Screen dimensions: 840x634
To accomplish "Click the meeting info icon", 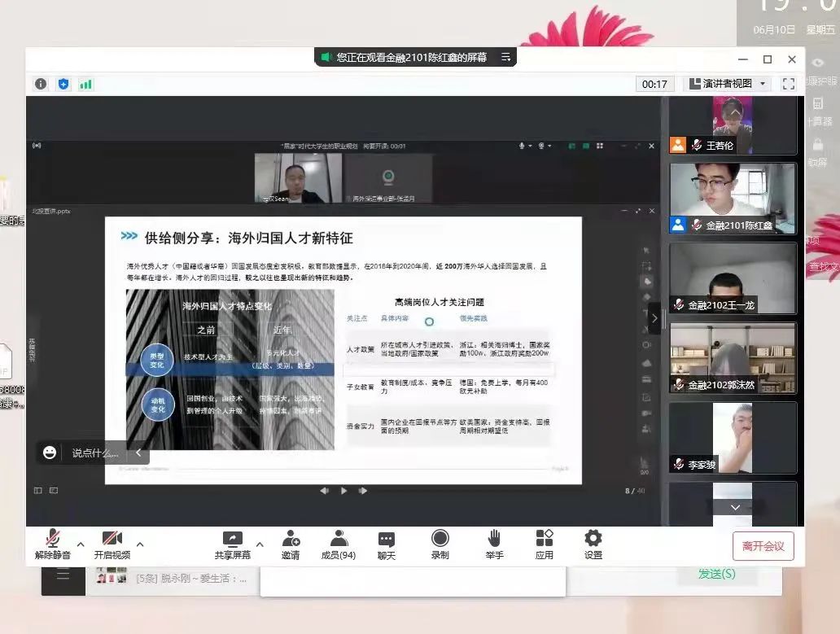I will tap(41, 84).
